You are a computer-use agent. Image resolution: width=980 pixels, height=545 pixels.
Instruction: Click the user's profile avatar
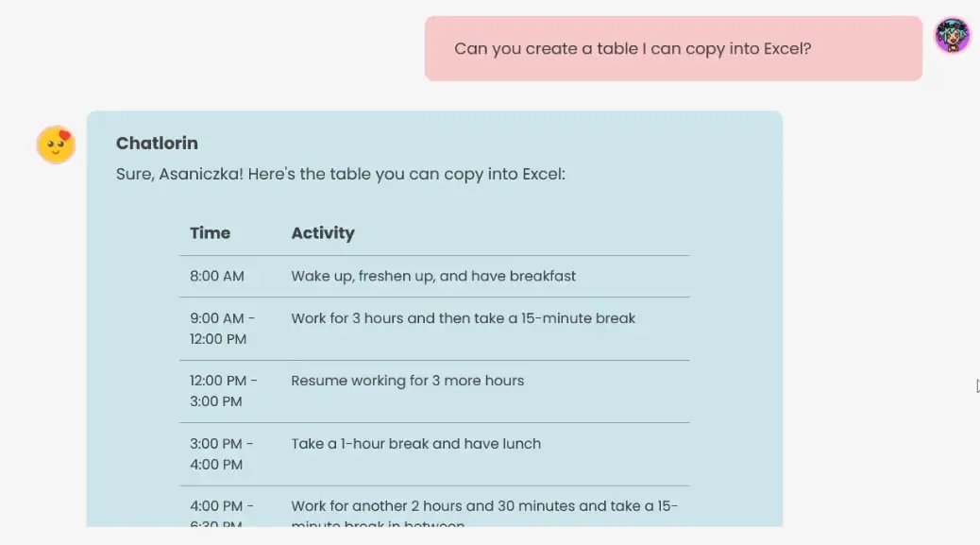pyautogui.click(x=952, y=36)
